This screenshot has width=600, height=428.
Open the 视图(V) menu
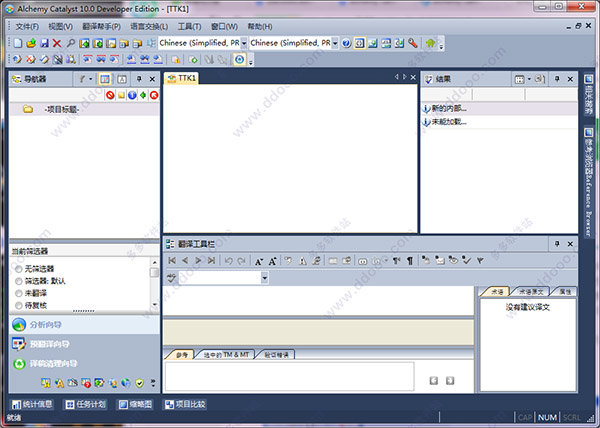tap(60, 26)
